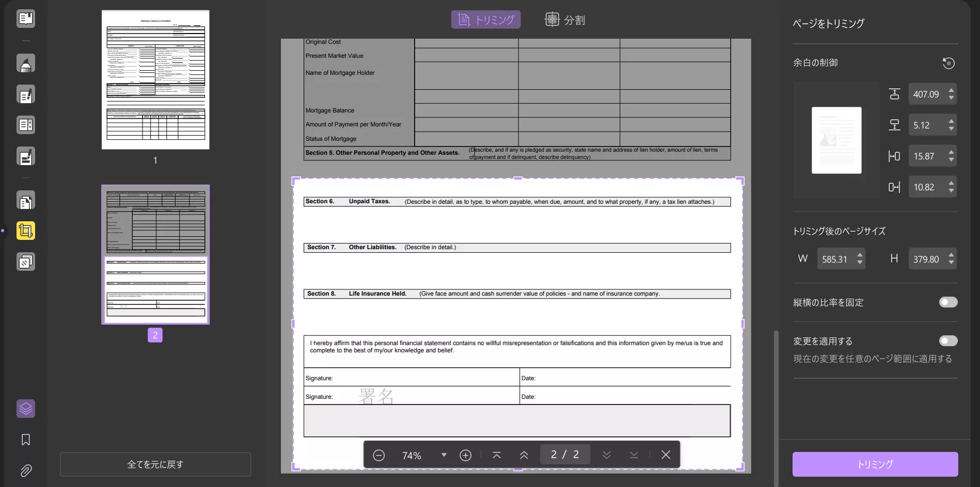Reset margin controls with the revert icon
Image resolution: width=980 pixels, height=487 pixels.
click(949, 63)
